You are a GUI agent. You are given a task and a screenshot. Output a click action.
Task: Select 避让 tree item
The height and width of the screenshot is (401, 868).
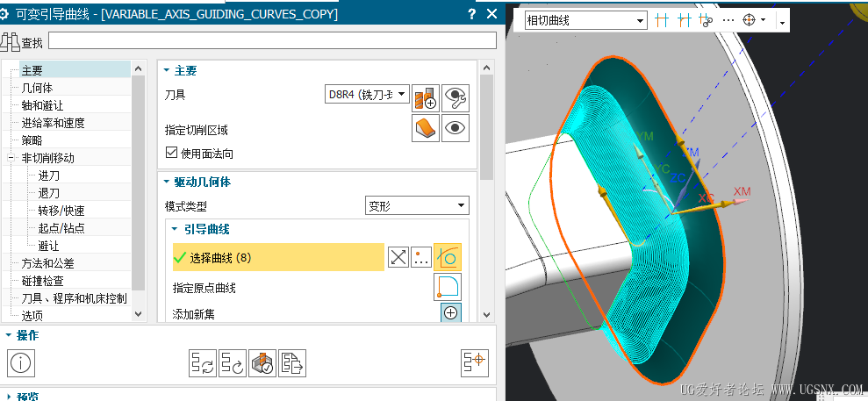pyautogui.click(x=49, y=246)
